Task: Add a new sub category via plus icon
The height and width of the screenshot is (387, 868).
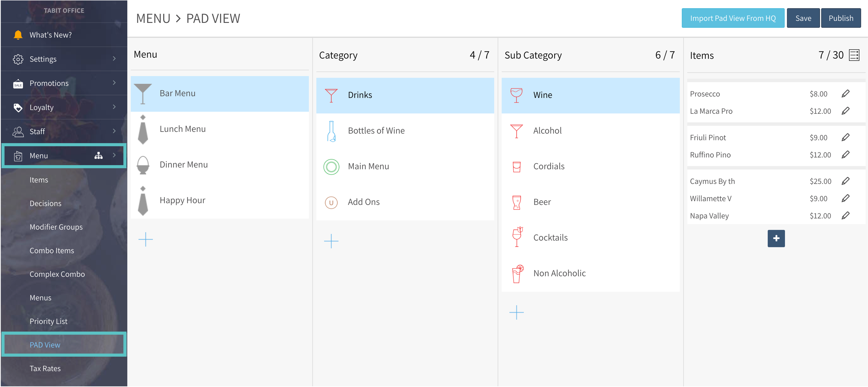Action: click(516, 312)
